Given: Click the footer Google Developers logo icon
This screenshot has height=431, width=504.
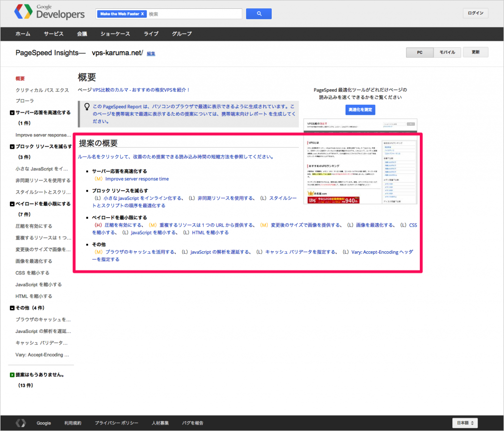Looking at the screenshot, I should [x=21, y=423].
